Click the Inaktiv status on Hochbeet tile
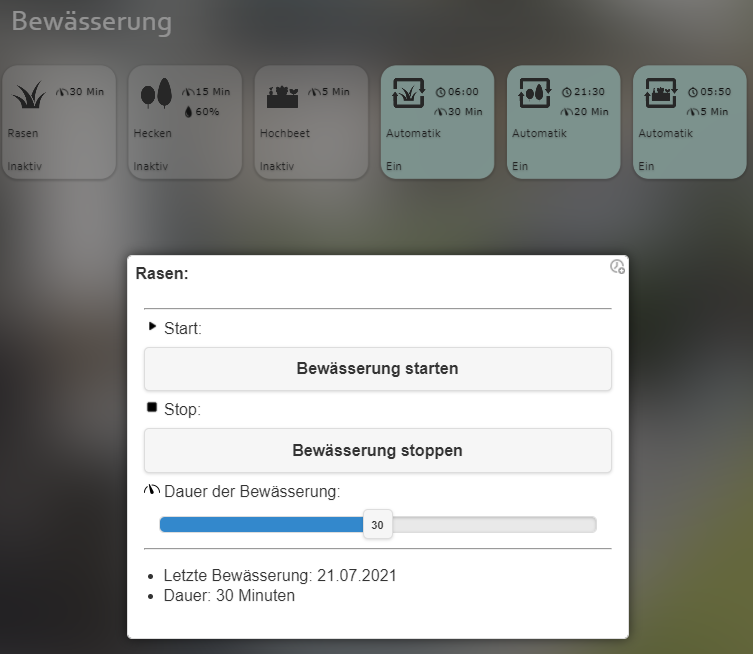Screen dimensions: 753x654 277,167
